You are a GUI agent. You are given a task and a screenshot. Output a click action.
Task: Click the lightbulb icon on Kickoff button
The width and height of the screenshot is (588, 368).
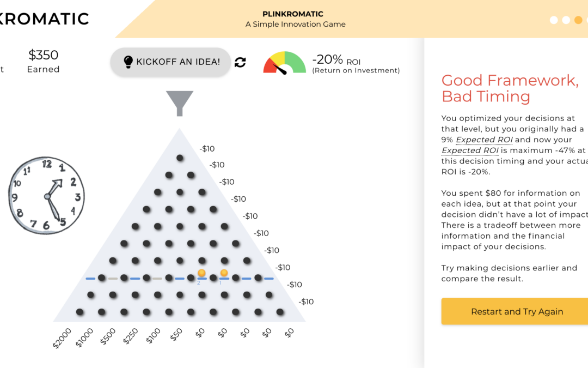tap(128, 62)
